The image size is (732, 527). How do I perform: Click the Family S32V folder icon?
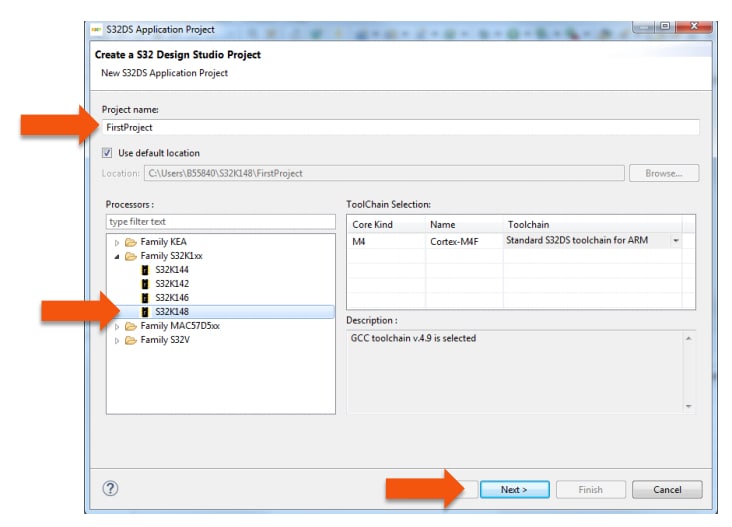(x=131, y=340)
